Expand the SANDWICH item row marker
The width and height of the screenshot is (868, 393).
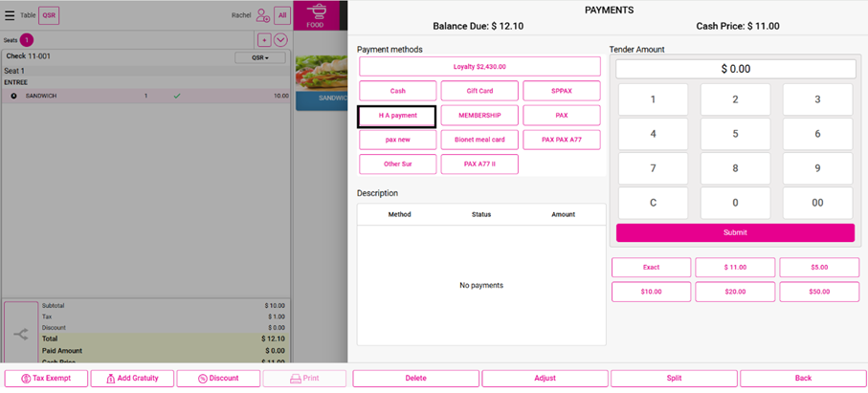click(x=13, y=96)
